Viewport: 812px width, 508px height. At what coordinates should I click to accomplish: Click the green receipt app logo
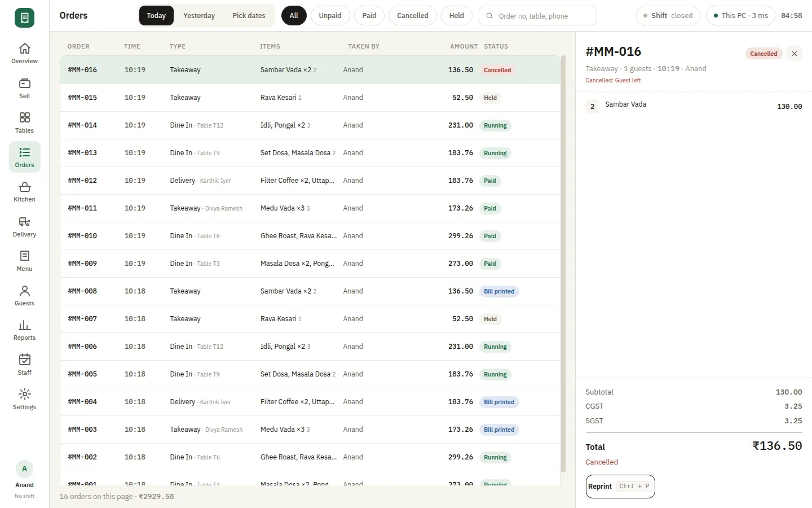coord(24,17)
